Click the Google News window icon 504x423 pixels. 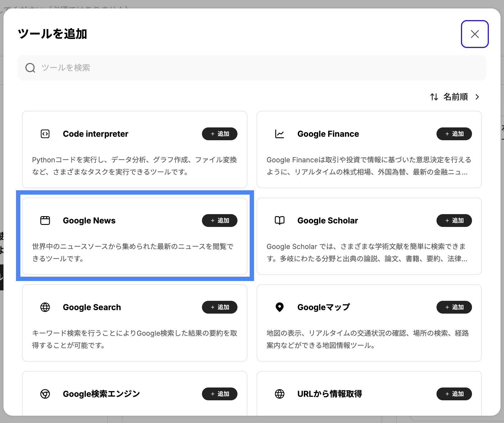[45, 221]
